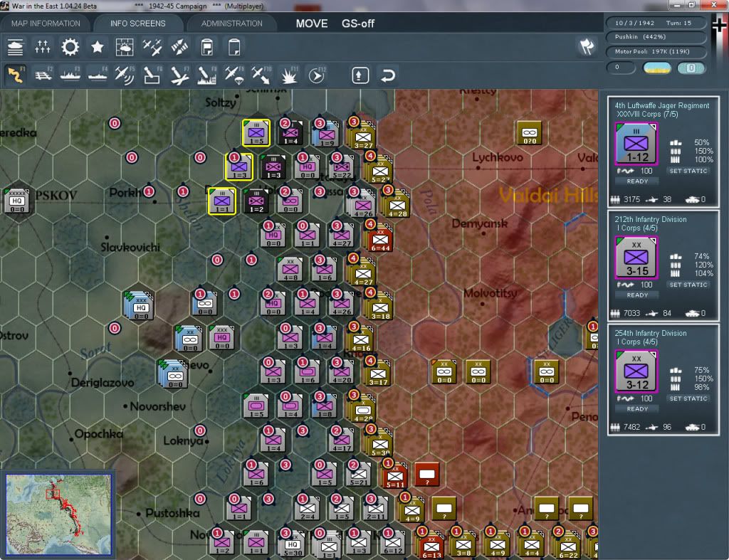This screenshot has width=729, height=560.
Task: Select the F6 bomb unit icon
Action: 152,75
